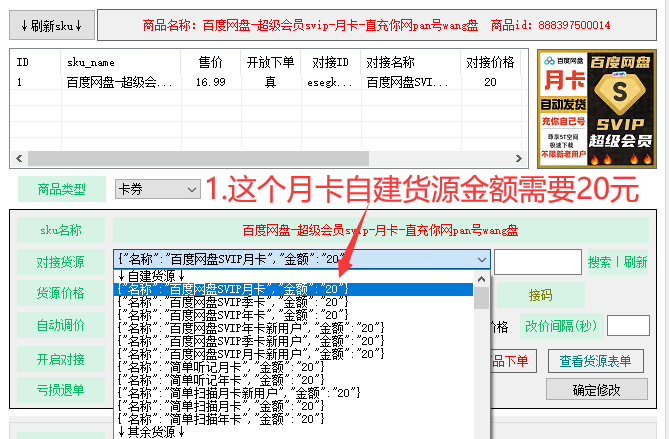This screenshot has width=669, height=439.
Task: Select SKU row cell 百度网盘-超级会...
Action: click(x=119, y=82)
